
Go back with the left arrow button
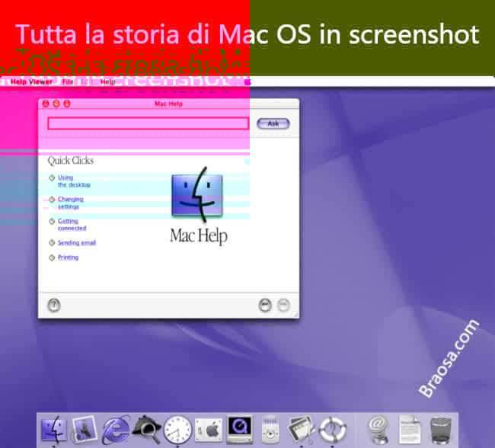coord(265,305)
